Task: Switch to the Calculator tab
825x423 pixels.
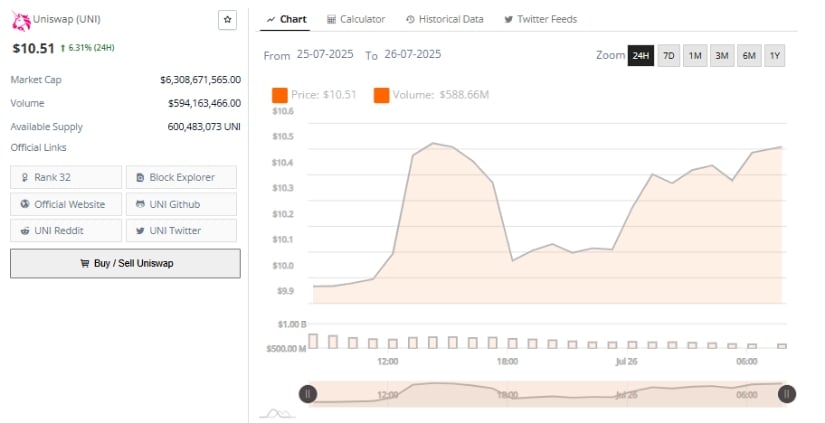Action: (356, 19)
